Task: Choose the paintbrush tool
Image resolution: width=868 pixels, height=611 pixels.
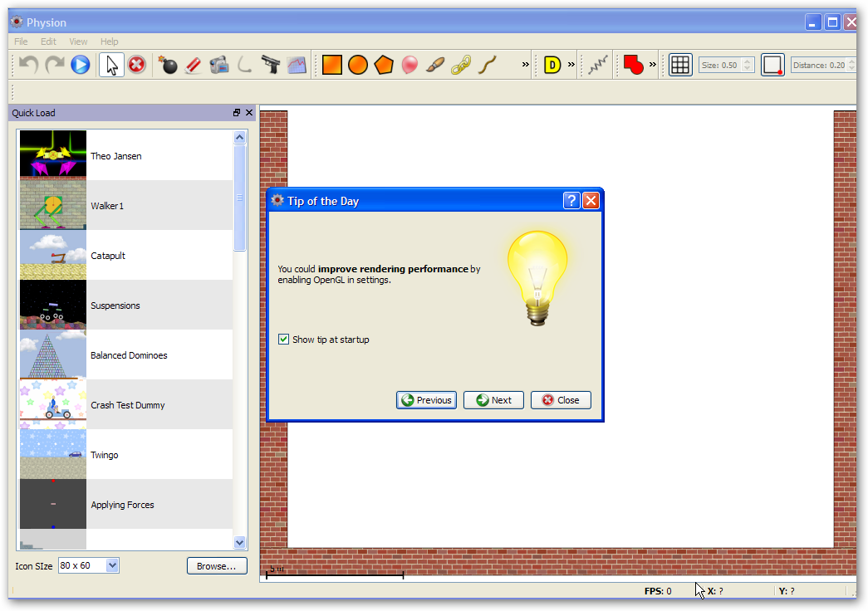Action: pos(435,65)
